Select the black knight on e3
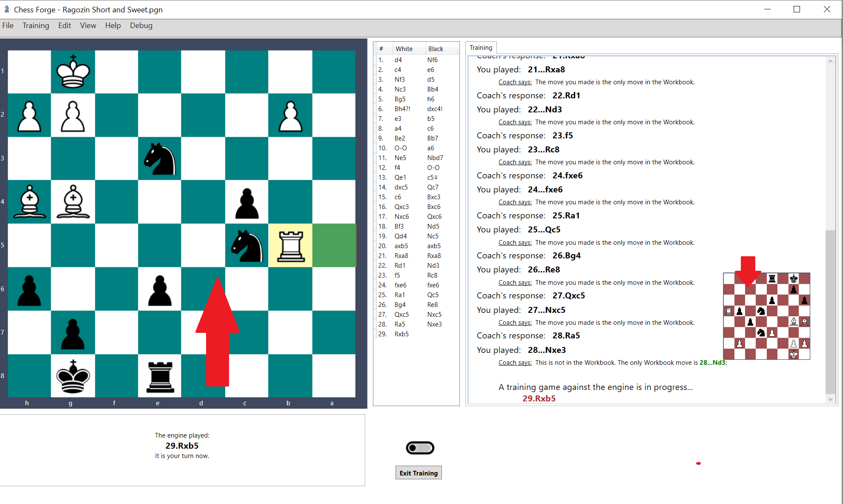The image size is (843, 504). [x=160, y=158]
